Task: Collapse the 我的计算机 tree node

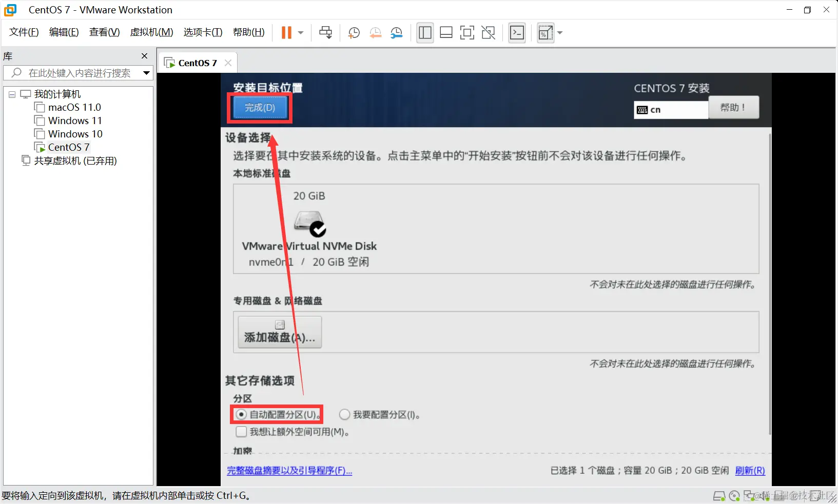Action: (x=12, y=94)
